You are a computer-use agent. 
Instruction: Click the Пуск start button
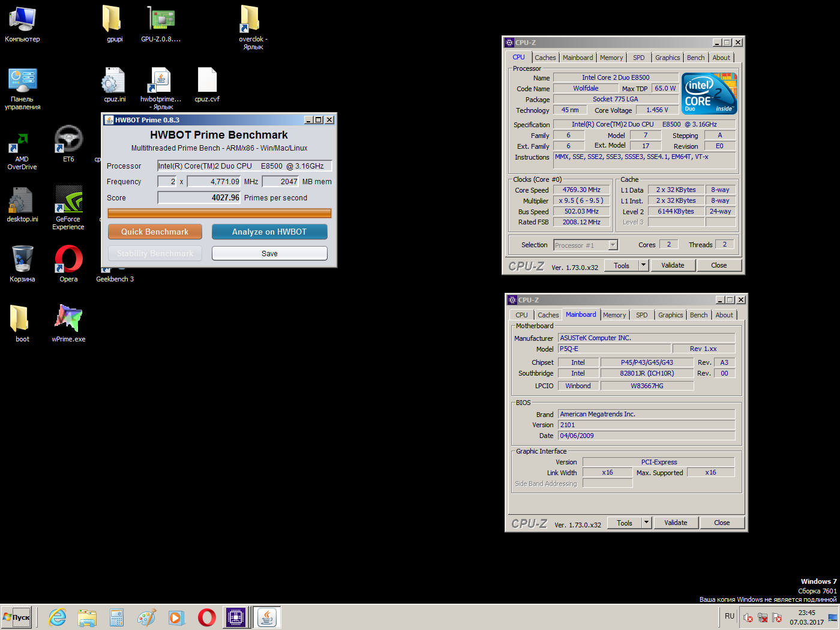pos(16,617)
